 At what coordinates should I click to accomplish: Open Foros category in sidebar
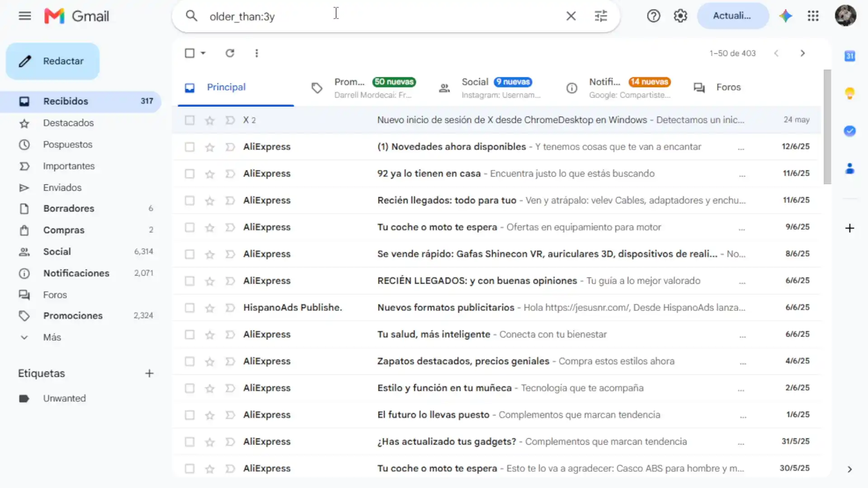pos(80,295)
